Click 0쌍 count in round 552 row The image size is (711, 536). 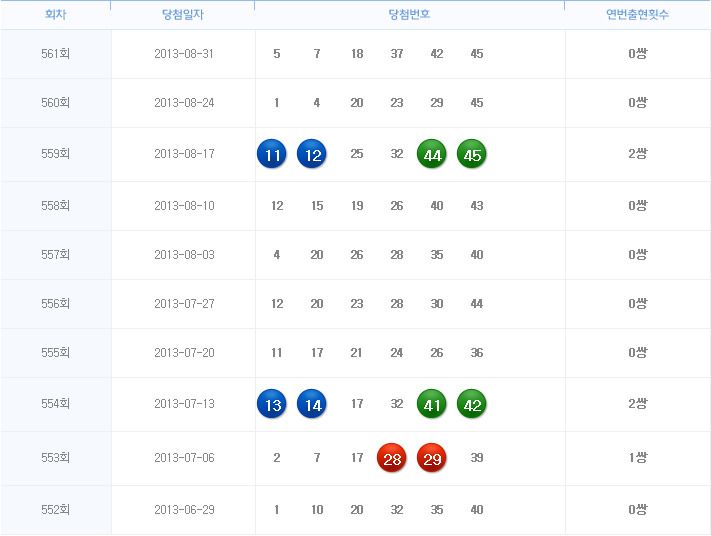tap(638, 509)
